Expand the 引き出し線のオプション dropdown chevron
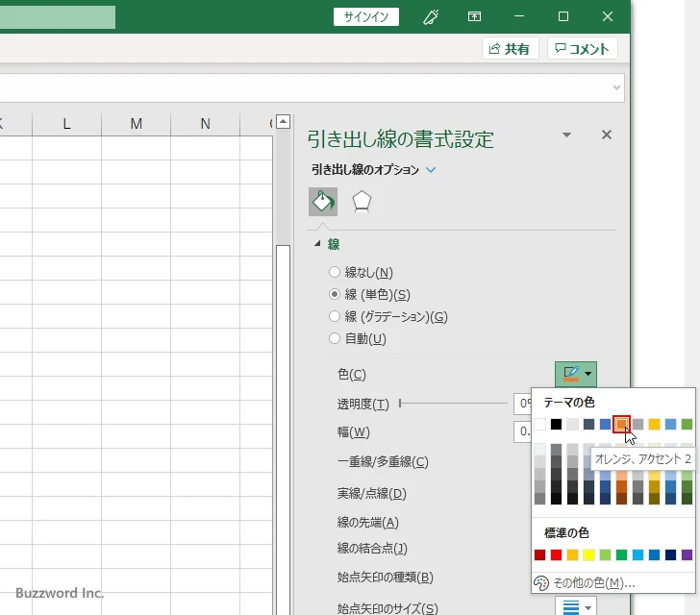The height and width of the screenshot is (615, 700). coord(431,169)
